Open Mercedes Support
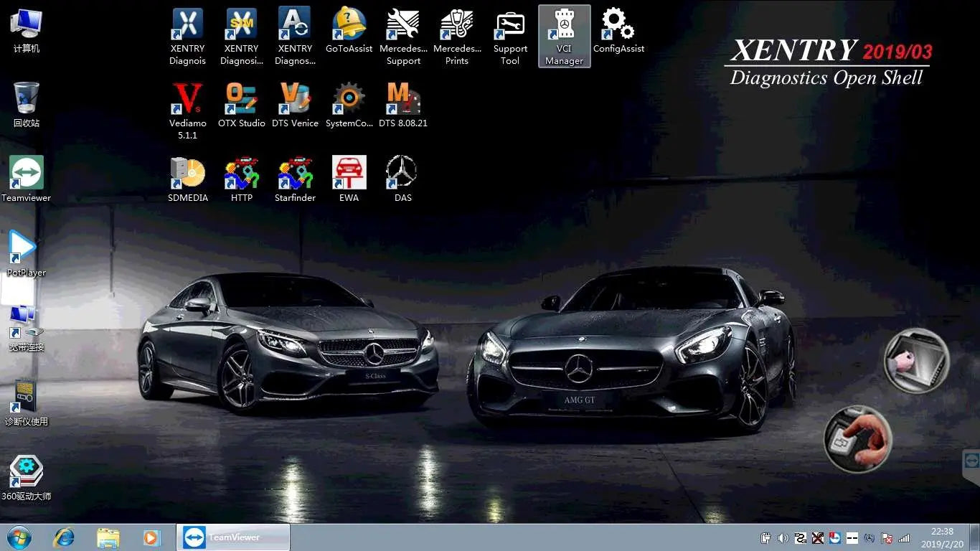Screen dimensions: 980x551 (403, 25)
